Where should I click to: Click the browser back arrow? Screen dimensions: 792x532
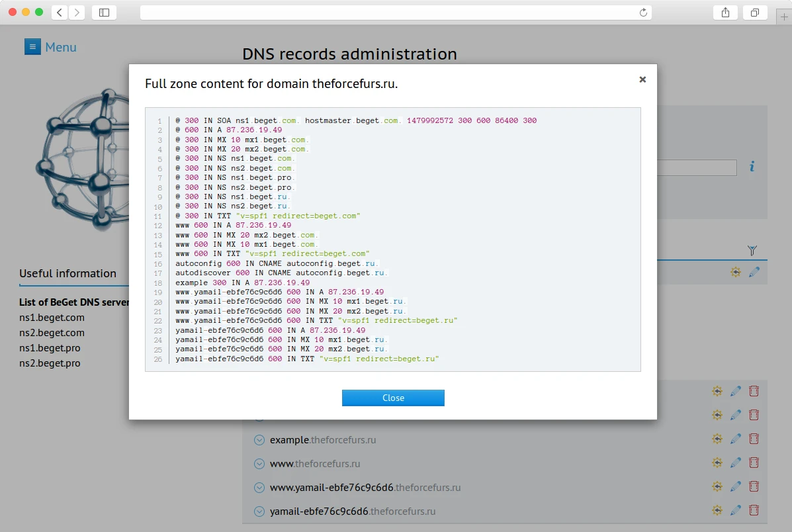(x=60, y=13)
